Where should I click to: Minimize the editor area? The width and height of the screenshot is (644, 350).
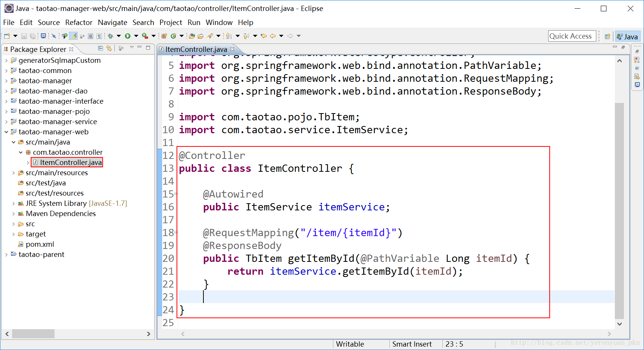(614, 47)
